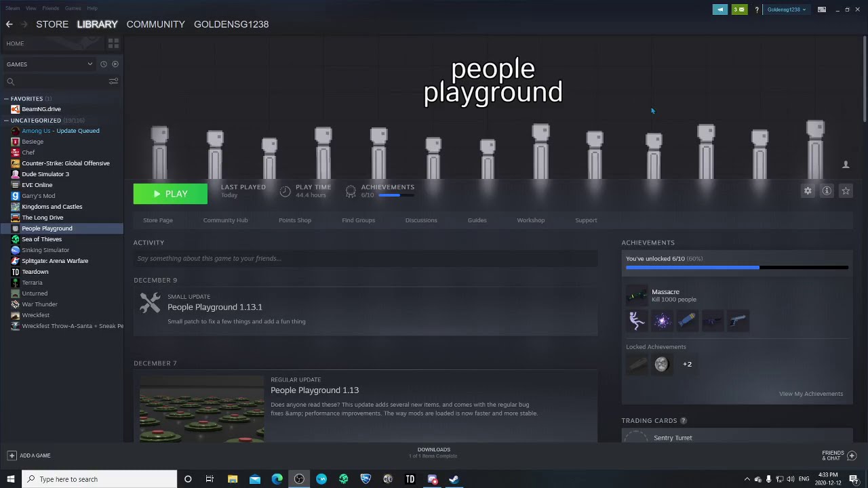The image size is (868, 488).
Task: Click the purple sparkle achievement icon
Action: pos(663,321)
